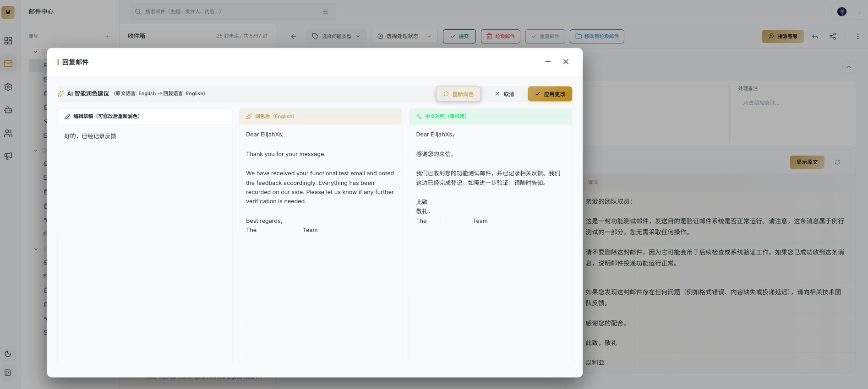
Task: Click the 应用更改 button
Action: point(550,94)
